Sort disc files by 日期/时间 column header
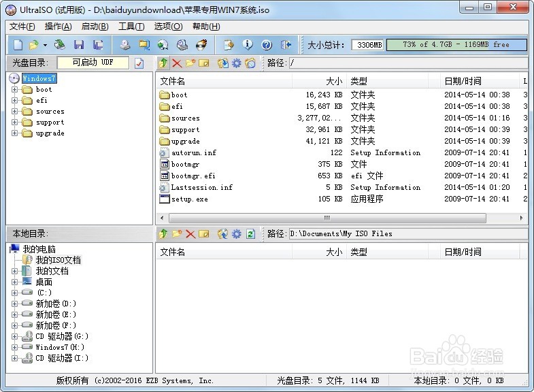Screen dimensions: 534x392 (x=480, y=81)
